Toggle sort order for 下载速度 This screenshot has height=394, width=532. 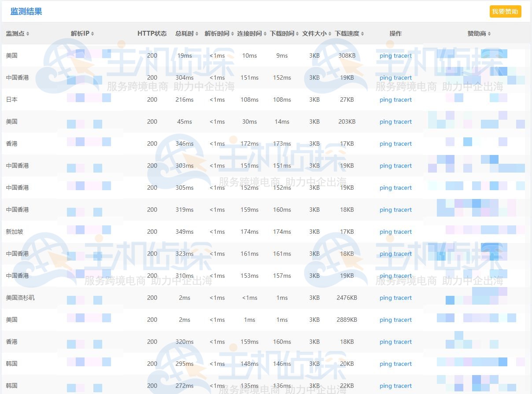point(349,33)
